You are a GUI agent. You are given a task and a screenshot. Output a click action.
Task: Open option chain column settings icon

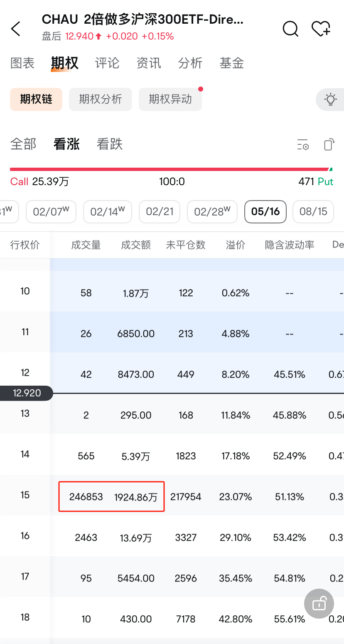303,144
